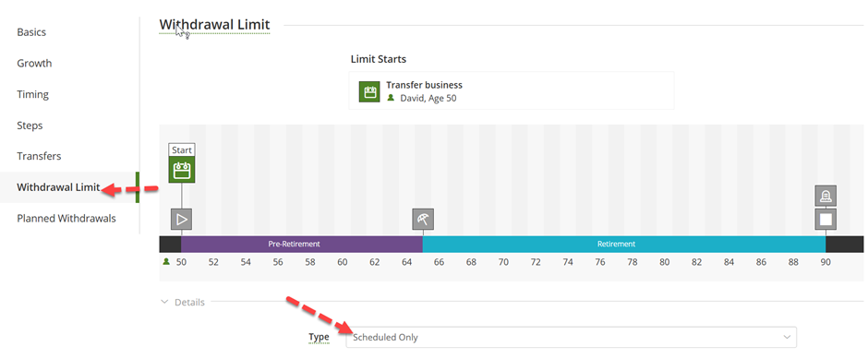Collapse the Details section

pyautogui.click(x=182, y=303)
